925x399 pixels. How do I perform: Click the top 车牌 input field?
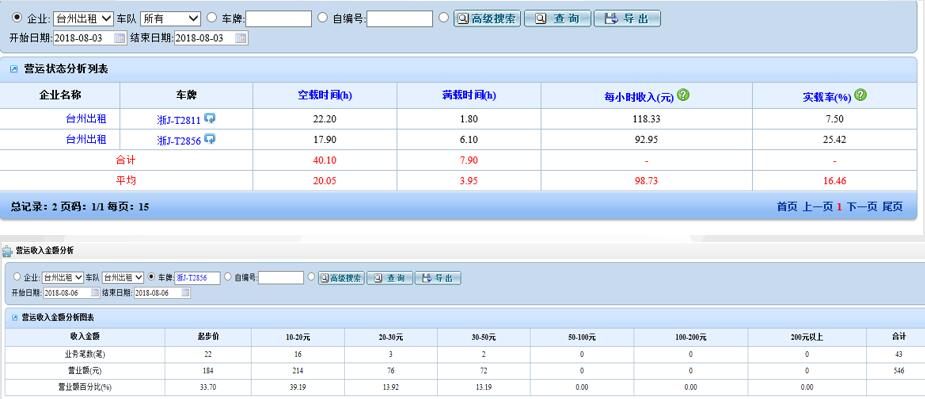[278, 19]
